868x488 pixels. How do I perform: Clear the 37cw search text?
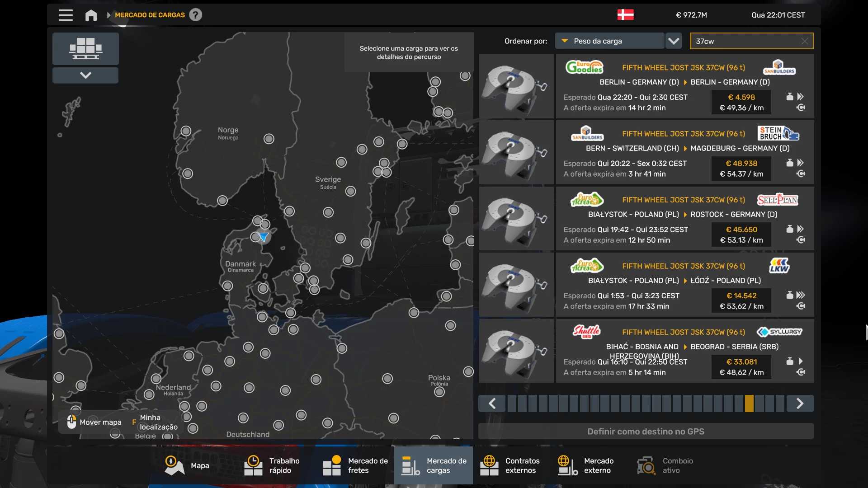pyautogui.click(x=804, y=41)
